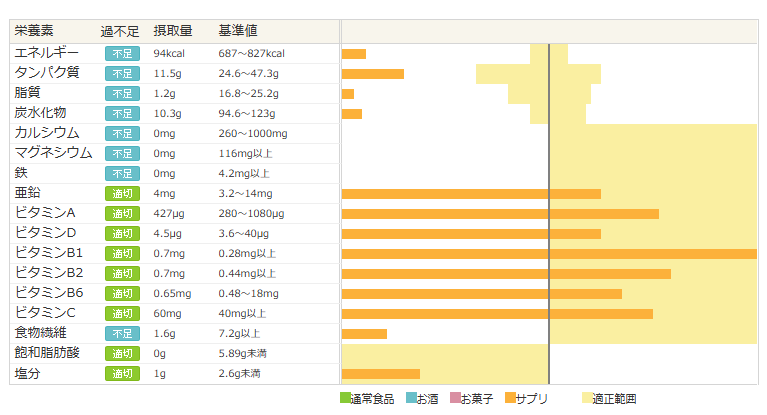Click the ビタミンA orange chart bar

500,214
